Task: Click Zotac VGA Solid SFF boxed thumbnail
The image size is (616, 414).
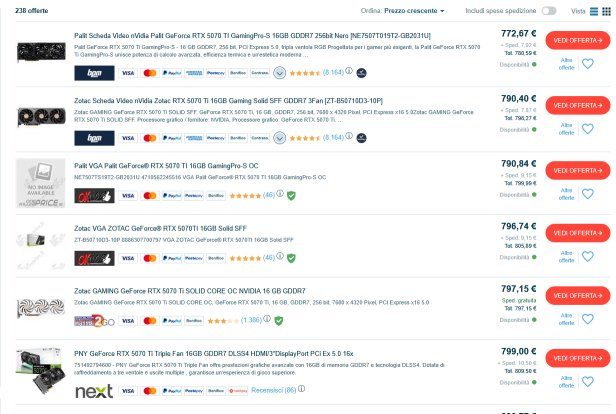Action: [x=40, y=245]
